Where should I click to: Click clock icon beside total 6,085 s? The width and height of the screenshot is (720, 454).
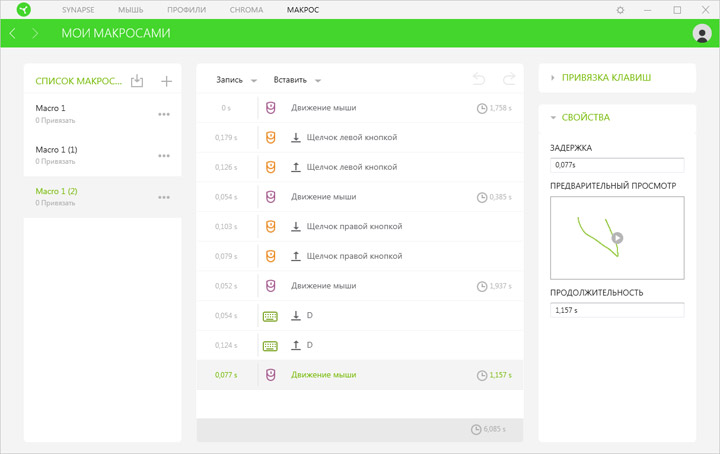tap(476, 429)
